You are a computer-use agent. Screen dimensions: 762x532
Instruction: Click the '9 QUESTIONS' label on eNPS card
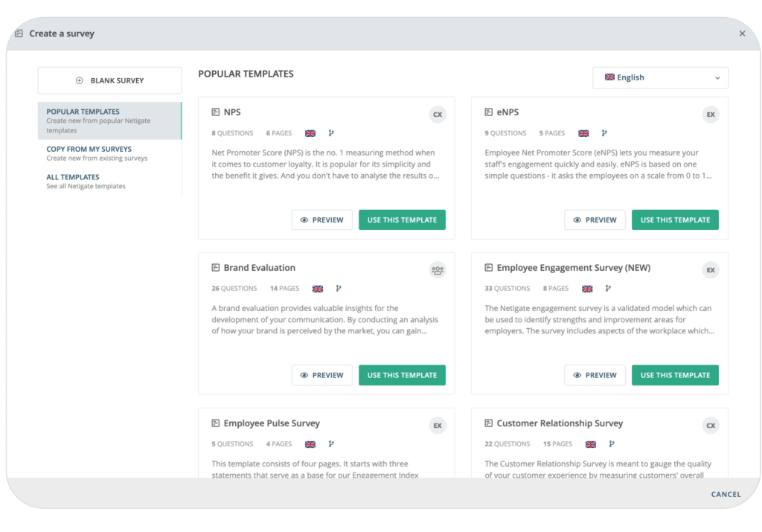[505, 133]
